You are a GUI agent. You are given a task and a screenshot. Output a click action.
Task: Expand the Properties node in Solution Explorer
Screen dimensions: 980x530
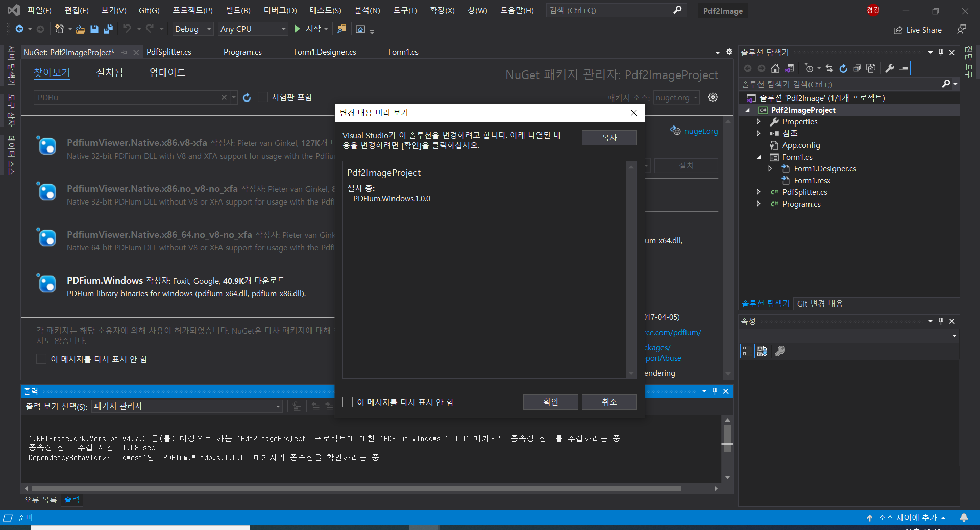click(x=758, y=121)
